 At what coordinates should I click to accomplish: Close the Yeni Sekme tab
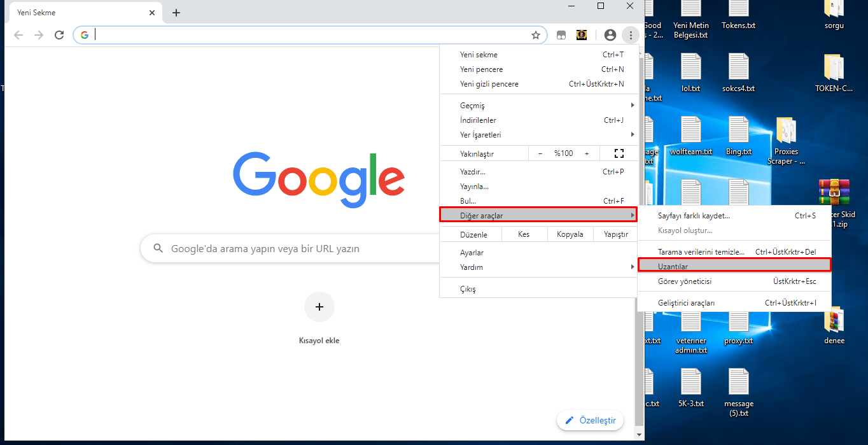[152, 13]
